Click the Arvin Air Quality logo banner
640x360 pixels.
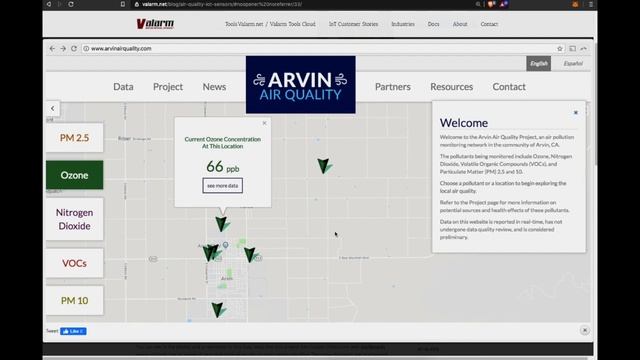(x=300, y=84)
